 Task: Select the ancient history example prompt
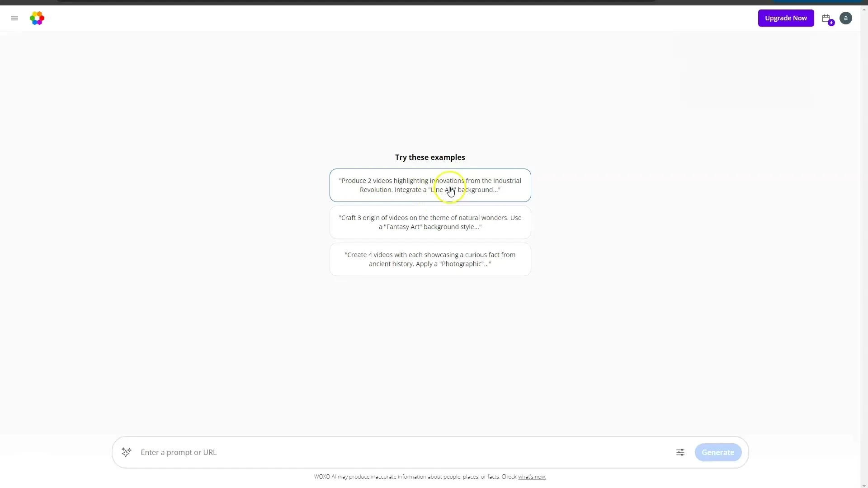pos(430,259)
